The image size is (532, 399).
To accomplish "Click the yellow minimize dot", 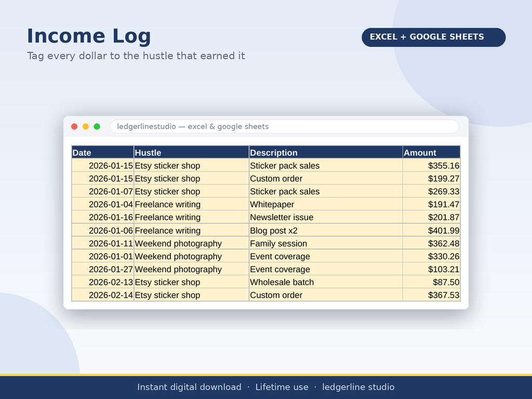I will (x=86, y=127).
